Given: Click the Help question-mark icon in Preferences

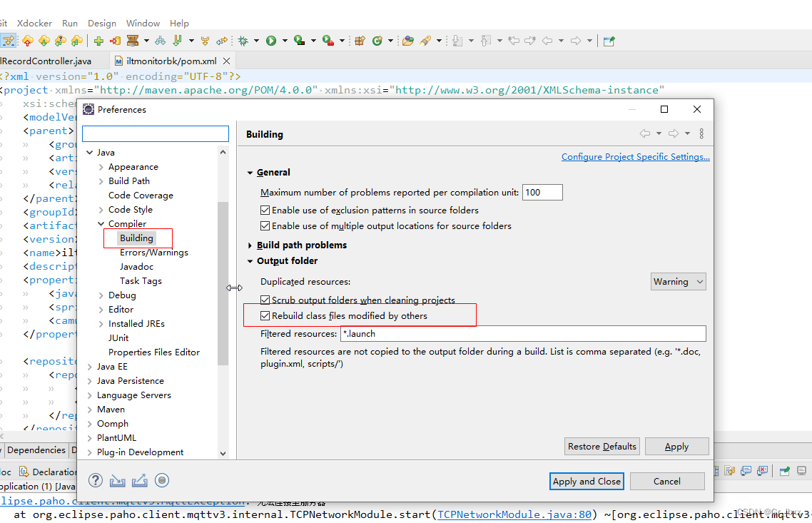Looking at the screenshot, I should [x=95, y=480].
